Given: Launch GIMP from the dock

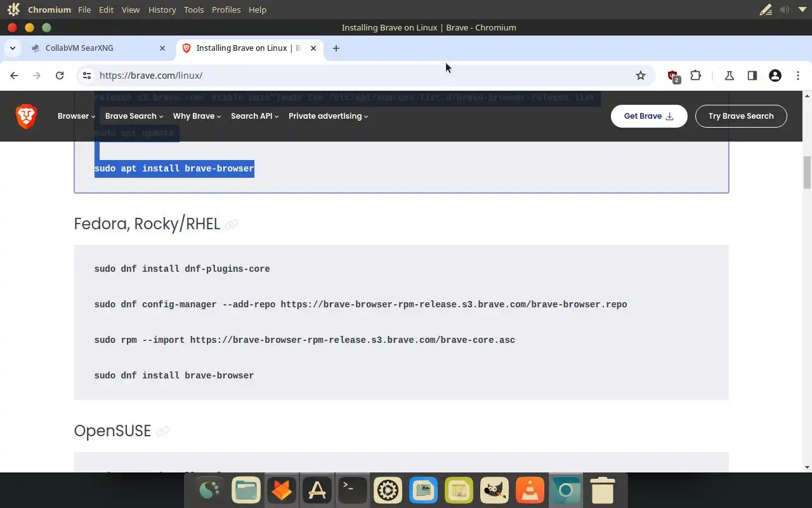Looking at the screenshot, I should (x=494, y=490).
